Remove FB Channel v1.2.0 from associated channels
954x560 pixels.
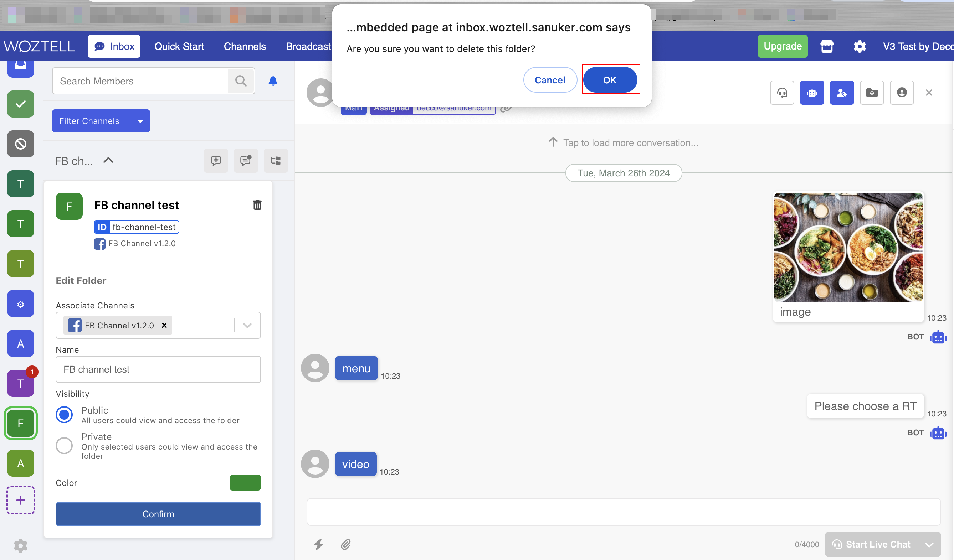pos(164,325)
